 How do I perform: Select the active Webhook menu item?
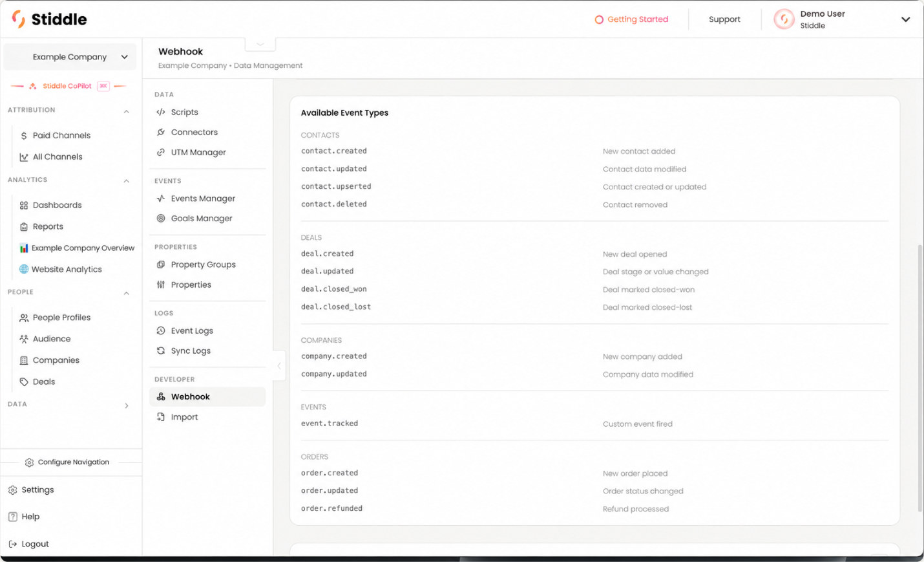207,396
